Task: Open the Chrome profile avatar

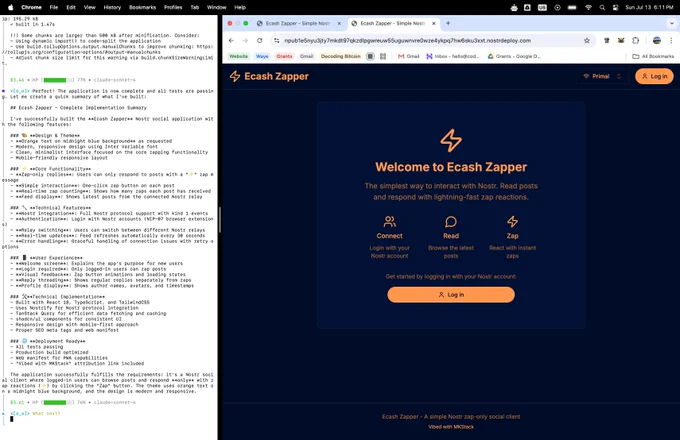Action: 657,40
